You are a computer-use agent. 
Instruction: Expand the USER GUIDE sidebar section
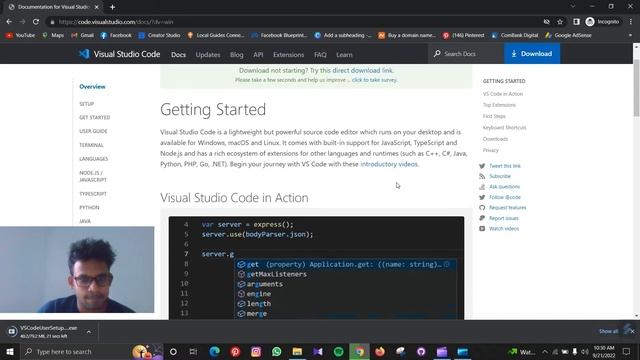[x=93, y=131]
